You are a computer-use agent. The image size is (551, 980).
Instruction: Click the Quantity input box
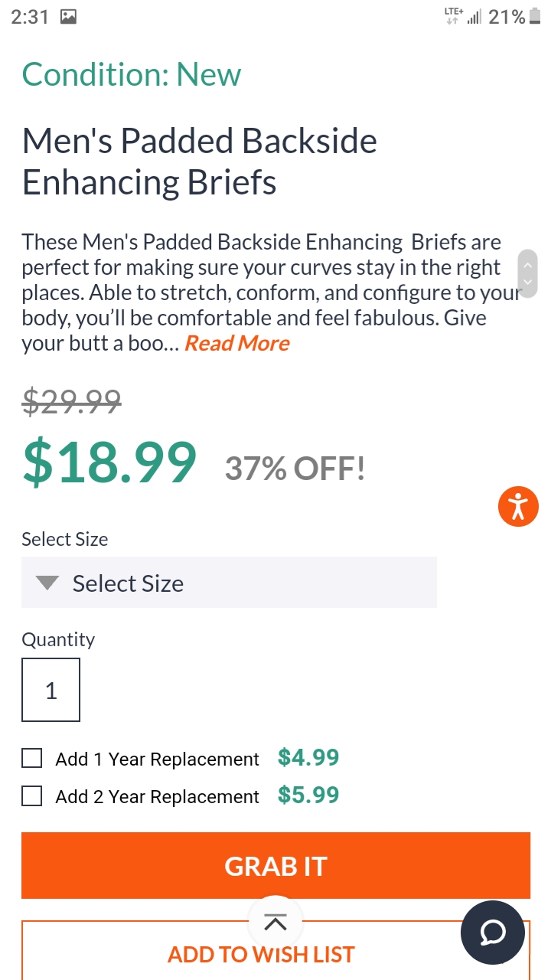(x=51, y=691)
